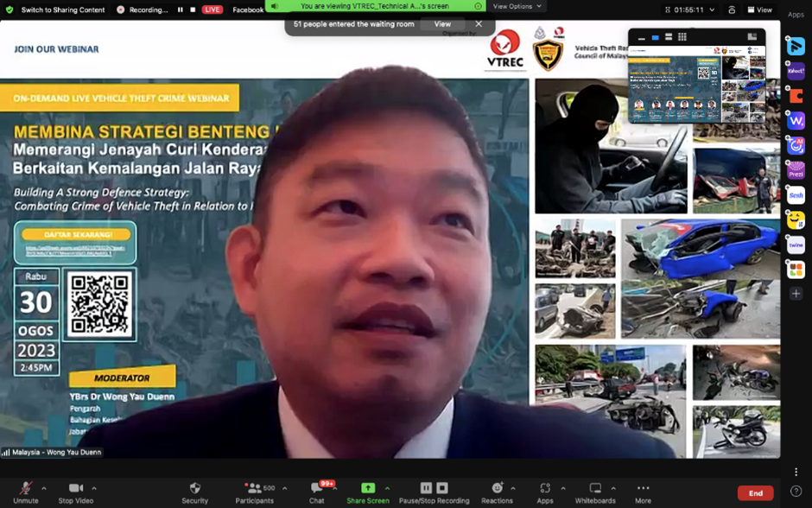The image size is (812, 508).
Task: Click View in waiting room notification
Action: pyautogui.click(x=442, y=24)
